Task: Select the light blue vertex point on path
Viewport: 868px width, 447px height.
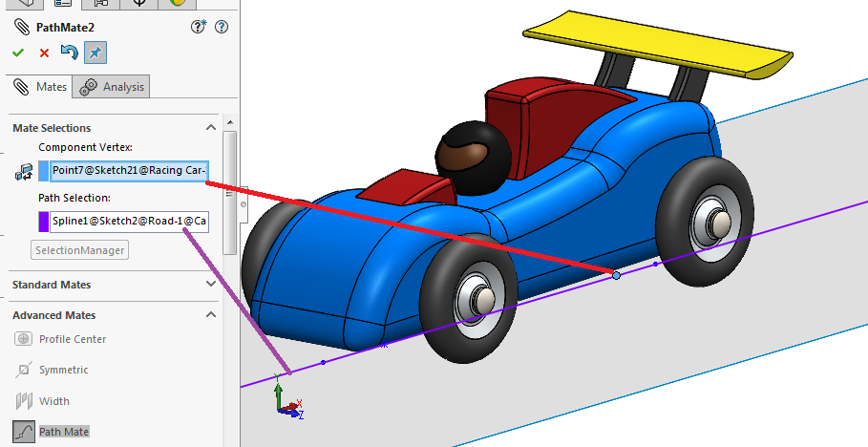Action: click(x=616, y=275)
